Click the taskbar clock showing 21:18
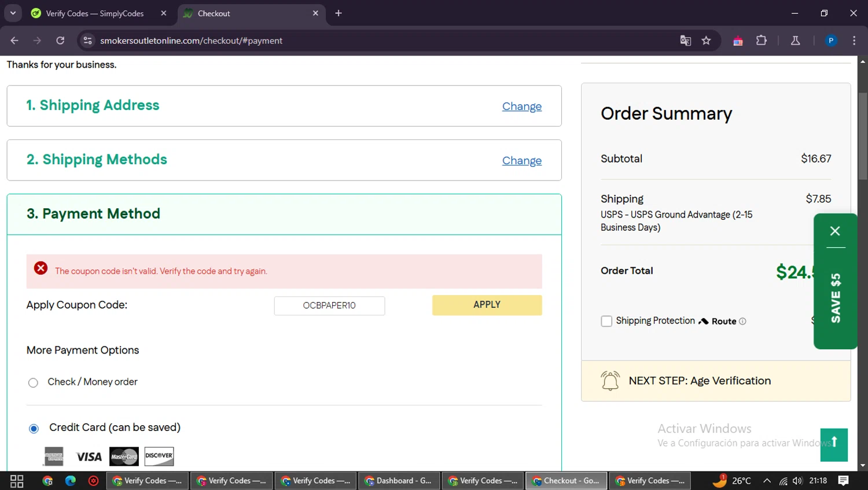Viewport: 868px width, 490px height. pyautogui.click(x=818, y=481)
